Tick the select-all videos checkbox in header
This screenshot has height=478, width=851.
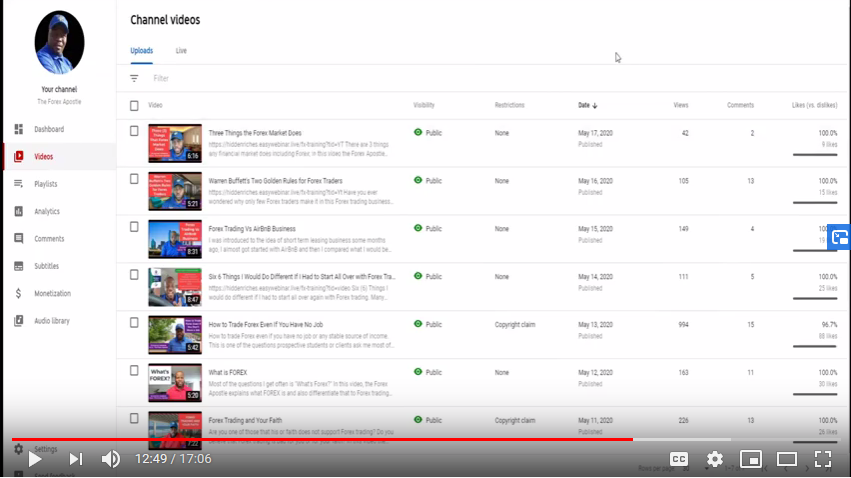(134, 105)
